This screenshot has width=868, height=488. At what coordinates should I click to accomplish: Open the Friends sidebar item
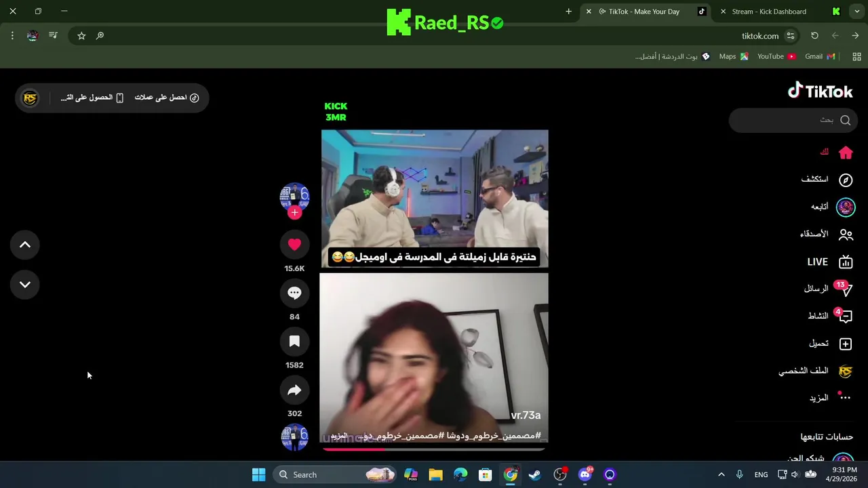(827, 235)
